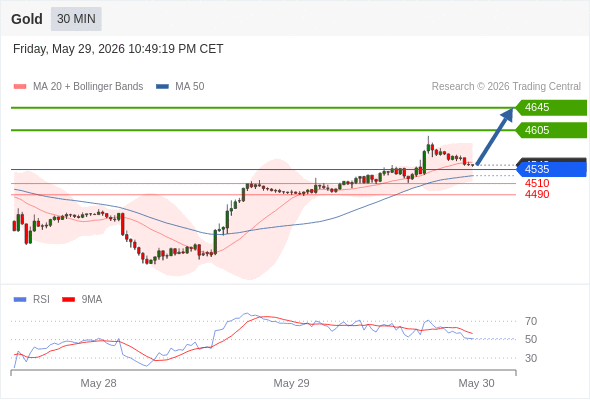
Task: Click the MA 20 + Bollinger Bands legend label
Action: click(x=88, y=87)
